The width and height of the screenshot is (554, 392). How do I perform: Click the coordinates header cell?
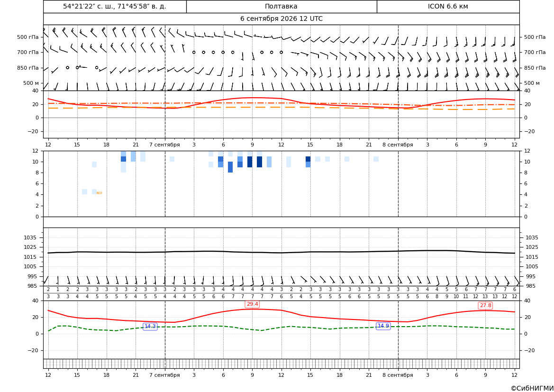click(x=115, y=6)
